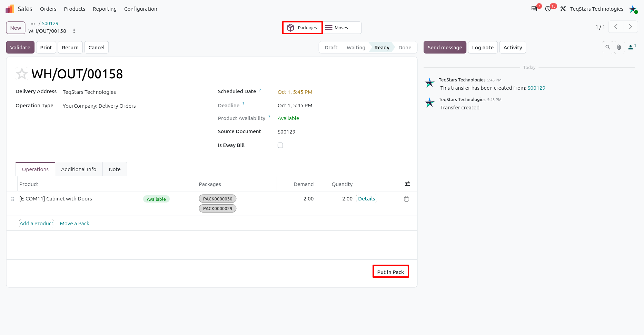Switch to the Note tab
Image resolution: width=644 pixels, height=335 pixels.
[115, 169]
